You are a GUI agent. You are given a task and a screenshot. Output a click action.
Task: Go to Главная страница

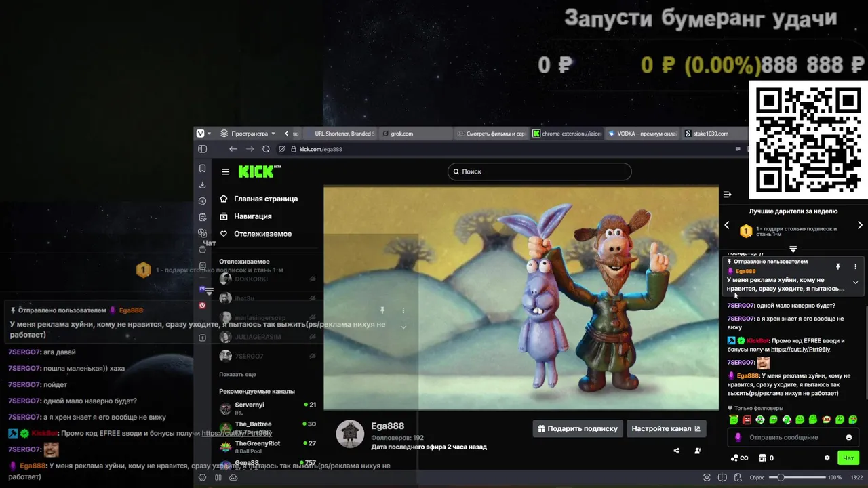[259, 199]
